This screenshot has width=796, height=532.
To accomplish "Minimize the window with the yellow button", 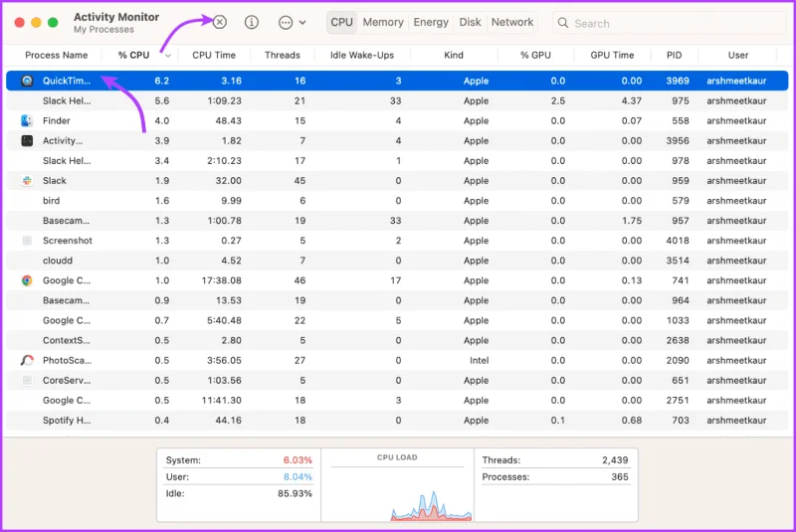I will point(36,22).
